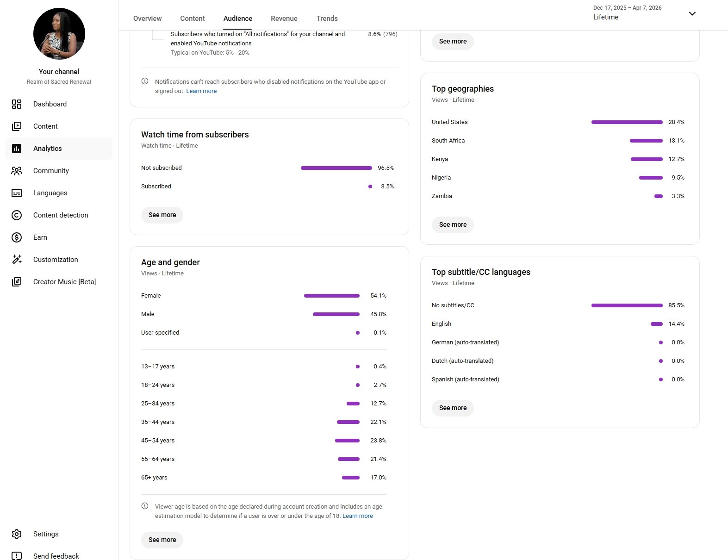Expand the Lifetime date range dropdown

point(692,13)
